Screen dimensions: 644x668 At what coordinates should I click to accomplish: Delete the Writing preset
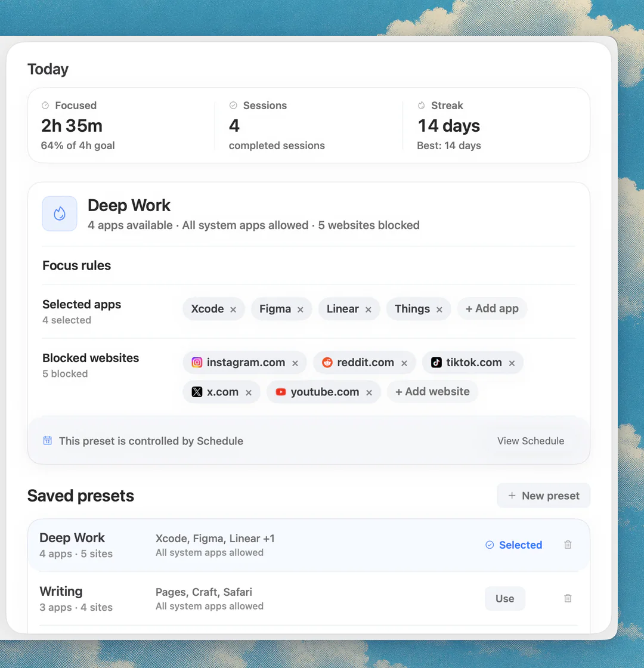568,598
